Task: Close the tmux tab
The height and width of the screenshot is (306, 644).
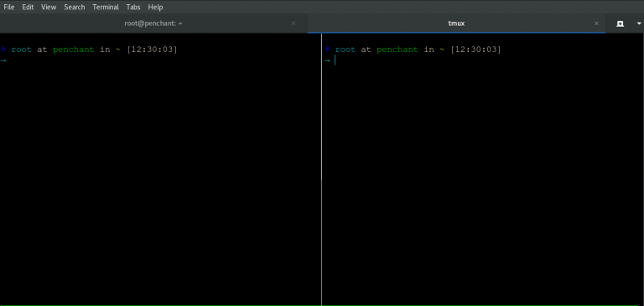Action: point(596,23)
